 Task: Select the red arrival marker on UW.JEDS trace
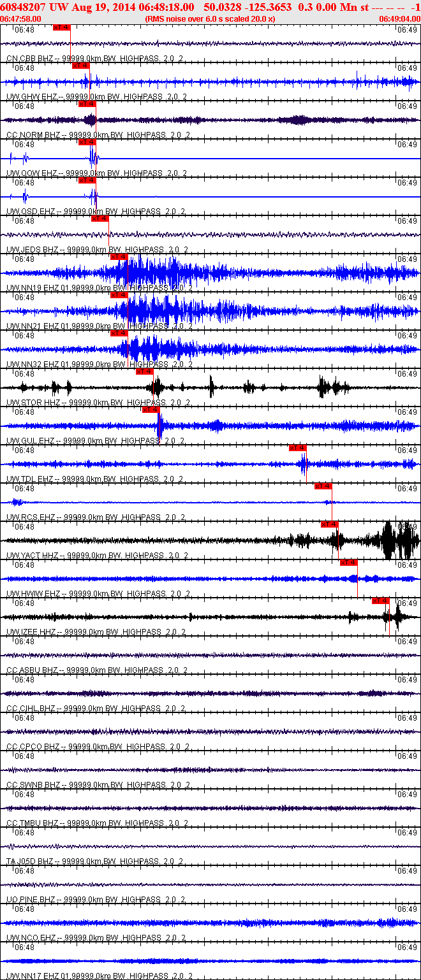pyautogui.click(x=100, y=219)
